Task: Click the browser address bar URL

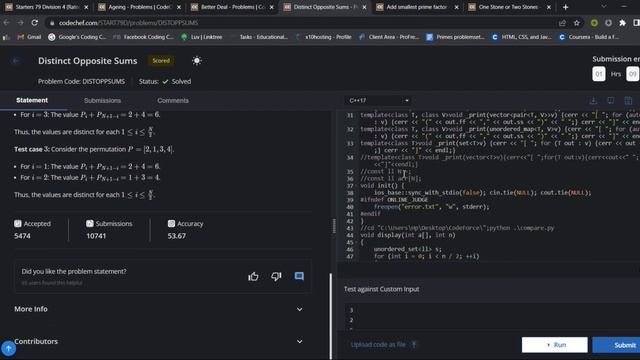Action: (128, 23)
